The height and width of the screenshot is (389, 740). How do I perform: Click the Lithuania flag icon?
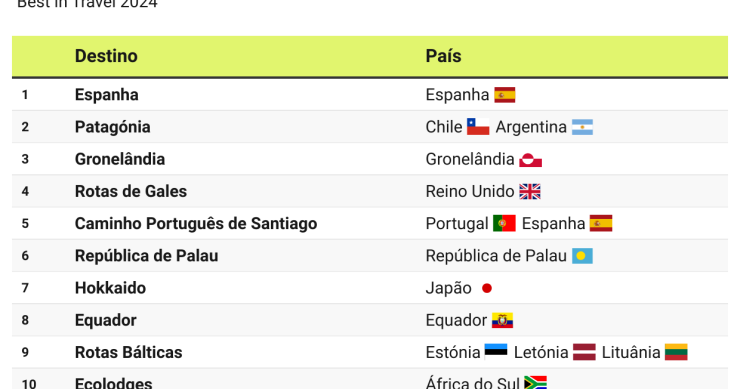(x=676, y=352)
